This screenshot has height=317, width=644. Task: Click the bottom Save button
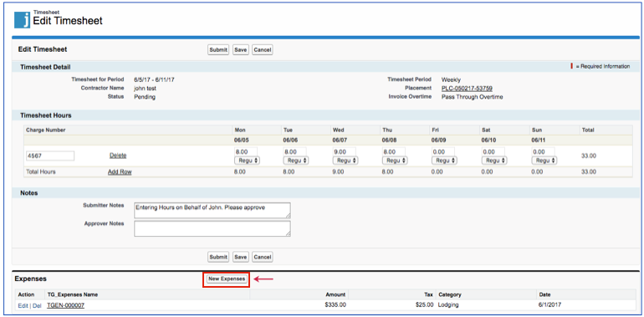241,257
